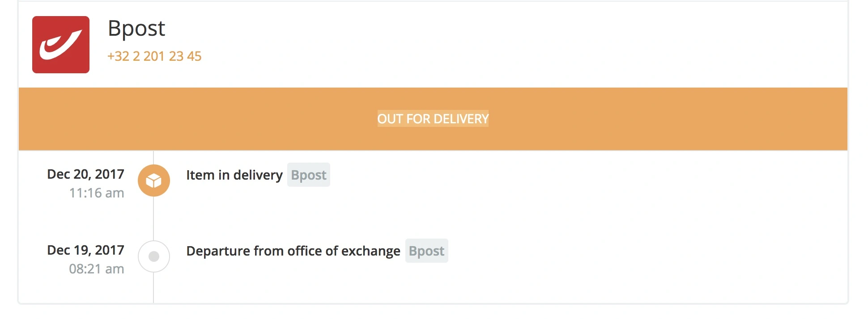This screenshot has width=868, height=319.
Task: Click the OUT FOR DELIVERY status text
Action: coord(433,119)
